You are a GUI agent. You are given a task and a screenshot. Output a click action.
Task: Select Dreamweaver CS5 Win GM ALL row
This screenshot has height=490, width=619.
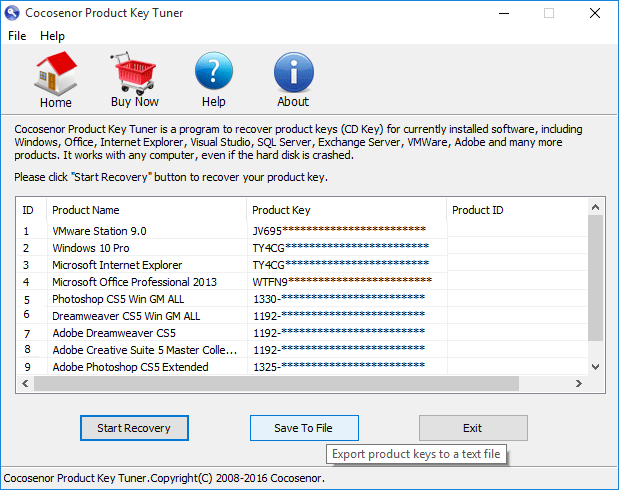pyautogui.click(x=302, y=316)
